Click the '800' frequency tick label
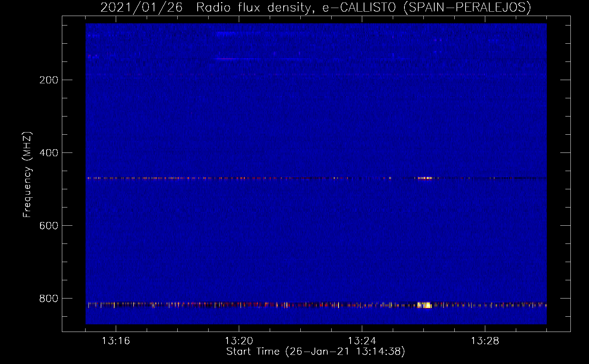 coord(49,298)
